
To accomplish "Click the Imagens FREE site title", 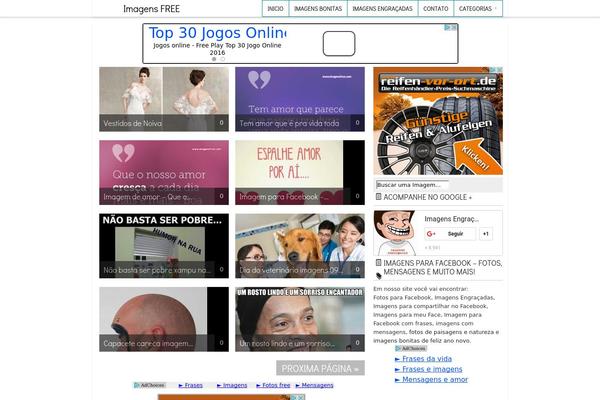I will pos(151,9).
